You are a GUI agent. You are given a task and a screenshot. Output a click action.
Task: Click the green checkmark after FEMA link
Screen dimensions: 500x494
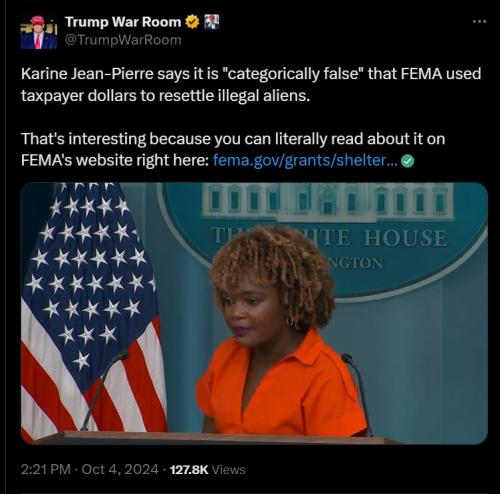click(407, 161)
